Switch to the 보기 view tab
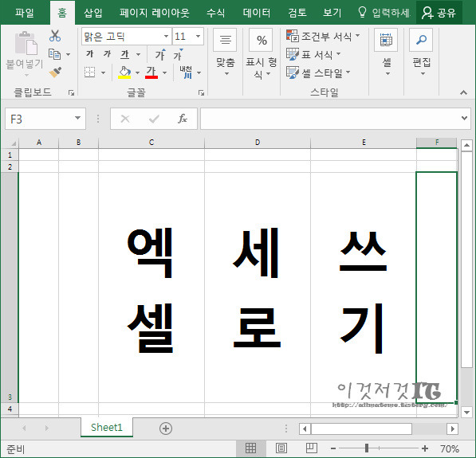The width and height of the screenshot is (476, 458). [332, 13]
